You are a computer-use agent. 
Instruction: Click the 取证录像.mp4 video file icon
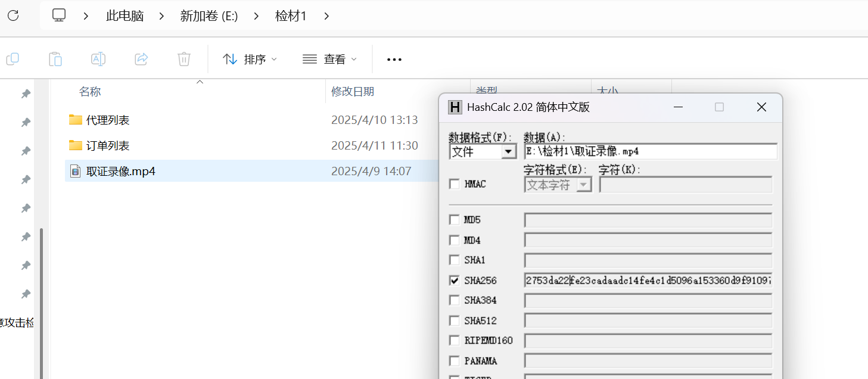pos(75,172)
